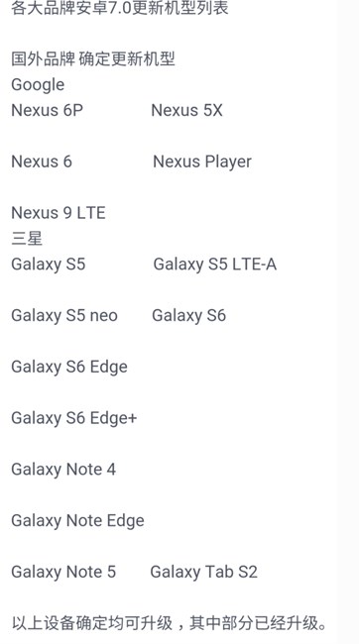Image resolution: width=359 pixels, height=644 pixels.
Task: Tap the Nexus 5X entry
Action: pyautogui.click(x=186, y=111)
